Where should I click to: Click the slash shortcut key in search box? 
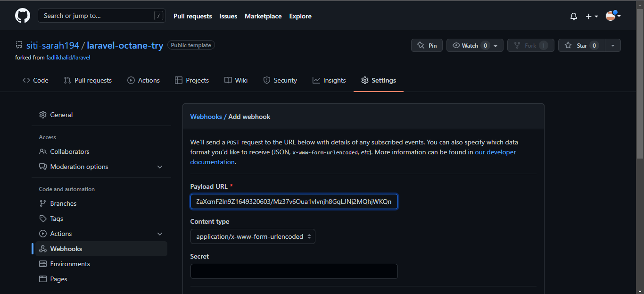(159, 16)
